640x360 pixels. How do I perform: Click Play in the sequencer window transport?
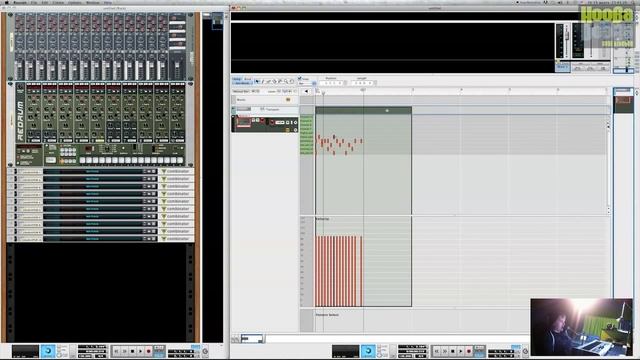coord(460,351)
